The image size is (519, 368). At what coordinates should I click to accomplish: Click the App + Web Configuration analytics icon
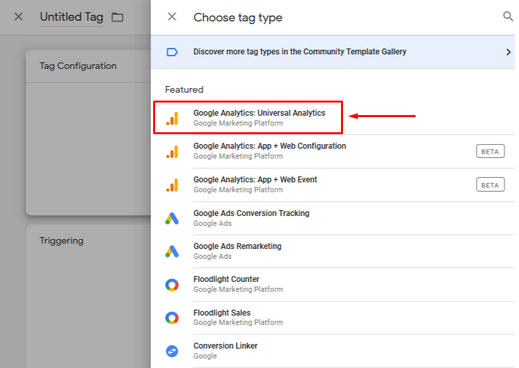[x=172, y=152]
